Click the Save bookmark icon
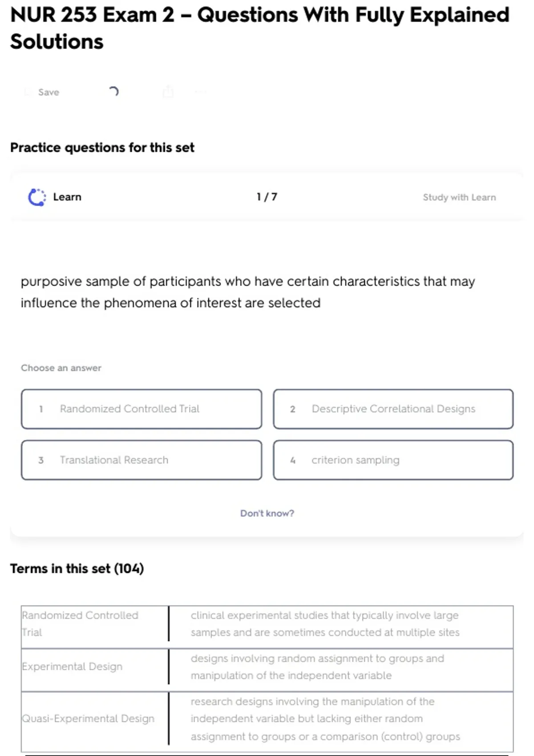The width and height of the screenshot is (534, 756). pyautogui.click(x=28, y=92)
